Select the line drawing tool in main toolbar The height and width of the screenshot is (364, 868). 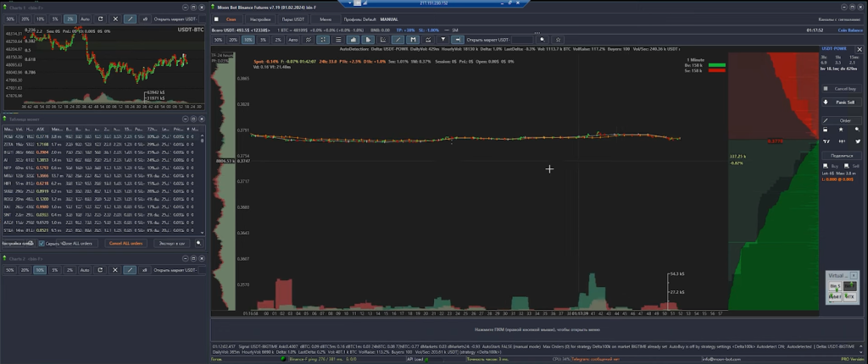398,40
